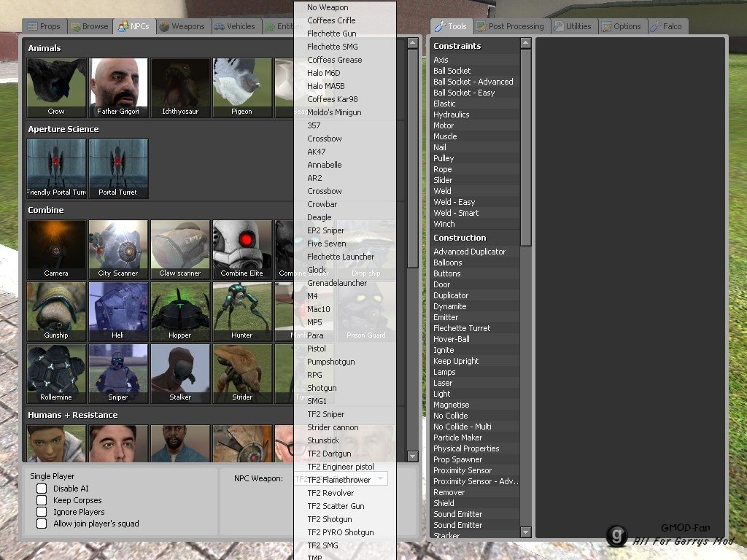Screen dimensions: 747x560
Task: Select the Combine Camera icon
Action: pos(56,249)
